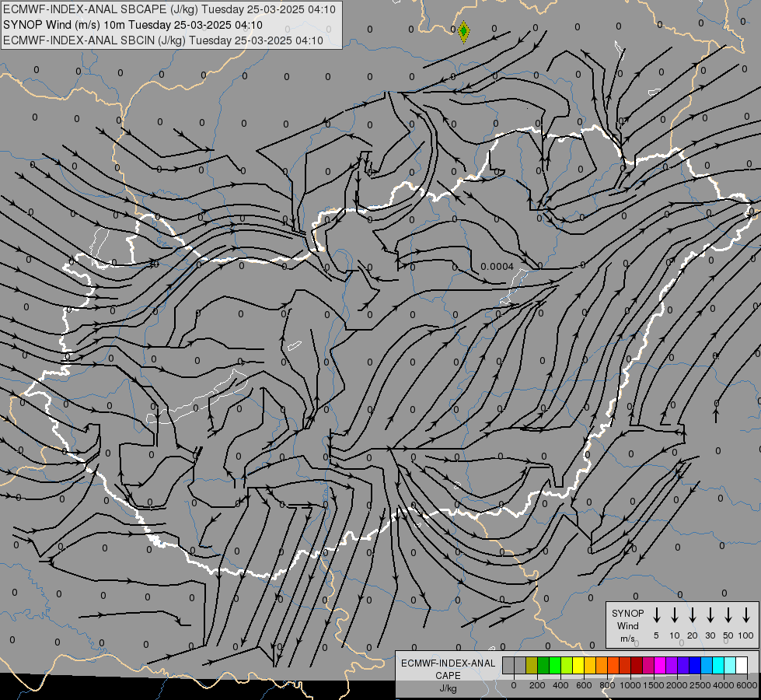Image resolution: width=761 pixels, height=700 pixels.
Task: Click the 400 tick label on colorbar
Action: [560, 685]
